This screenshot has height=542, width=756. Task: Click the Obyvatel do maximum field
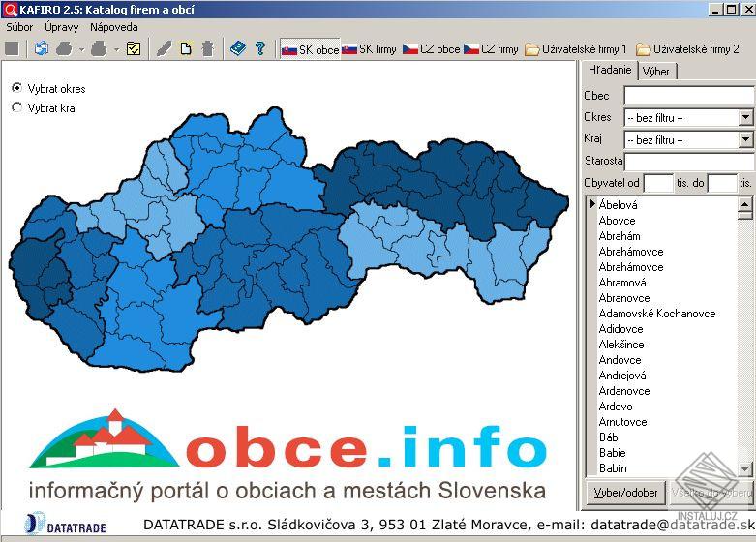coord(722,183)
